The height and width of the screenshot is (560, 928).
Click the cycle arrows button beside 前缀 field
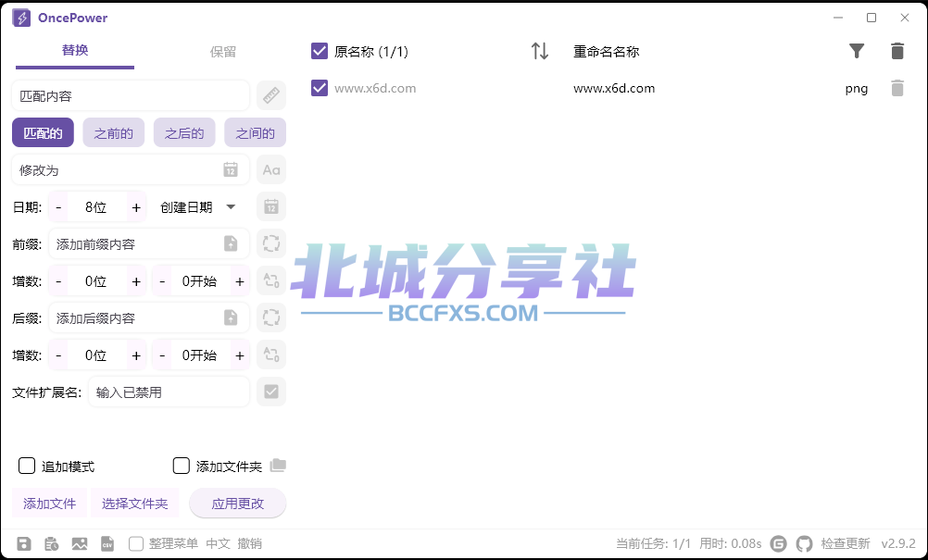click(x=271, y=243)
